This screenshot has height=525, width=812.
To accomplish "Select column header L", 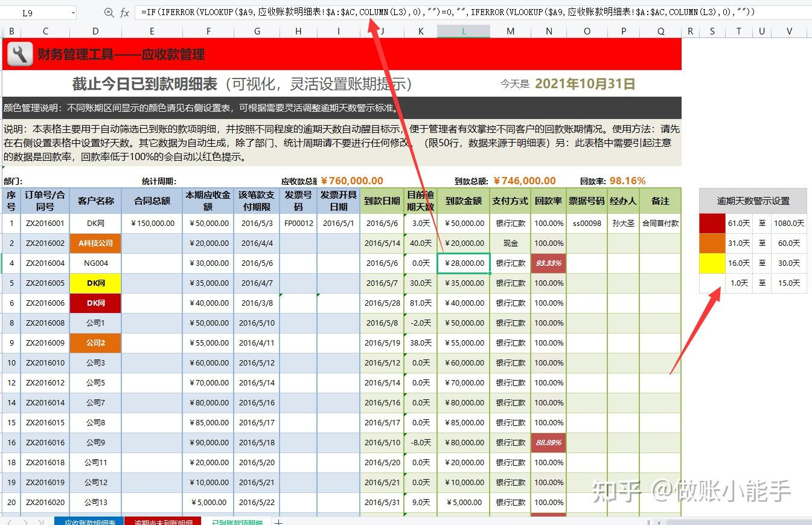I will 464,31.
